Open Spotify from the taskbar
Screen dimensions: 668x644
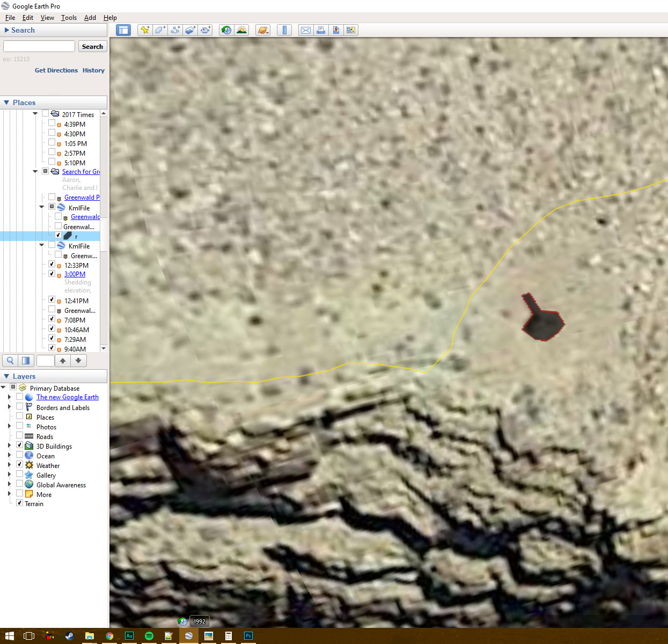coord(149,636)
